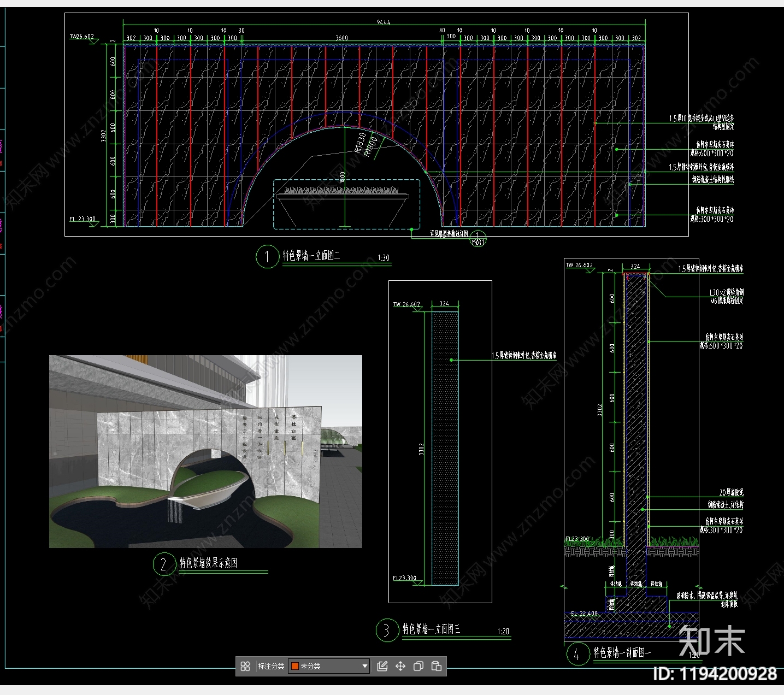The width and height of the screenshot is (784, 695).
Task: Click the four-squares category grid icon
Action: [x=245, y=666]
